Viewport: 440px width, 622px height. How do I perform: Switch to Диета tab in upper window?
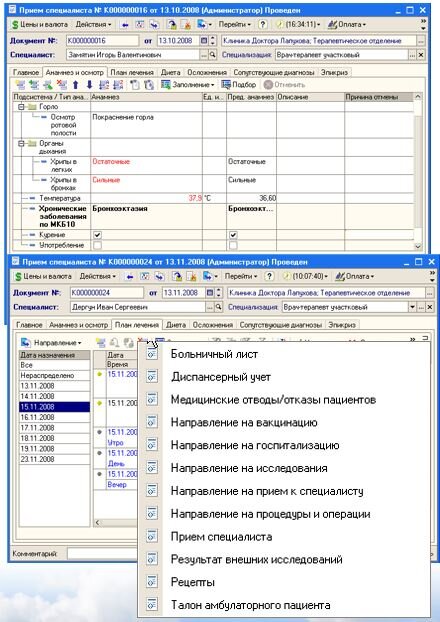click(x=171, y=73)
